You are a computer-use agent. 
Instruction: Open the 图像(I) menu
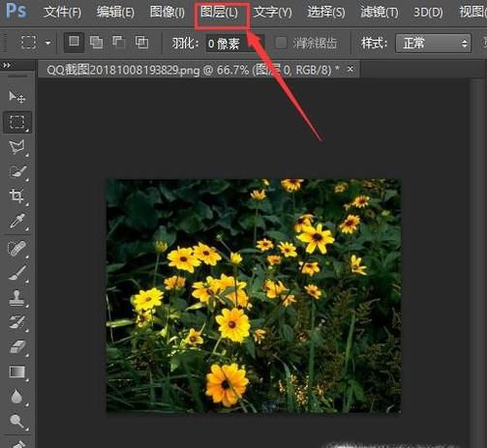click(167, 13)
